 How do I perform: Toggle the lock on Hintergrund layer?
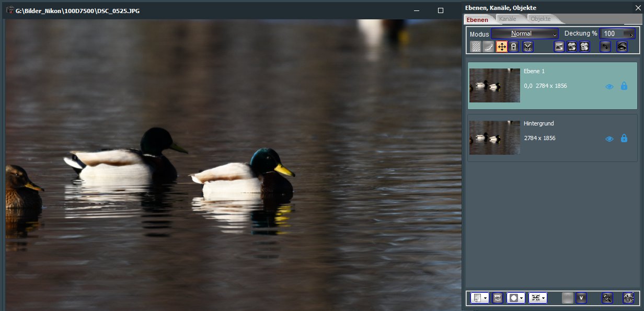(x=624, y=139)
